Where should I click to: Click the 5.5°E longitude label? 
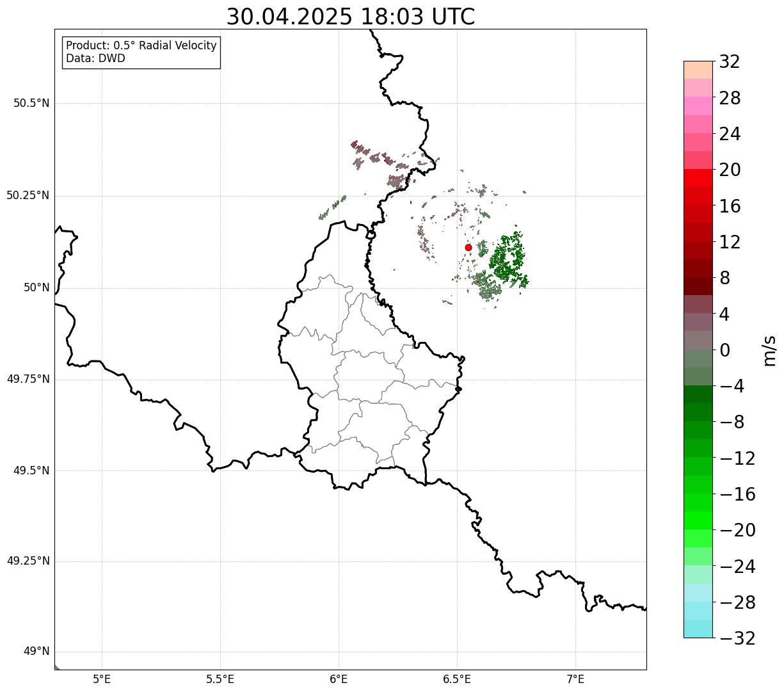[x=220, y=679]
